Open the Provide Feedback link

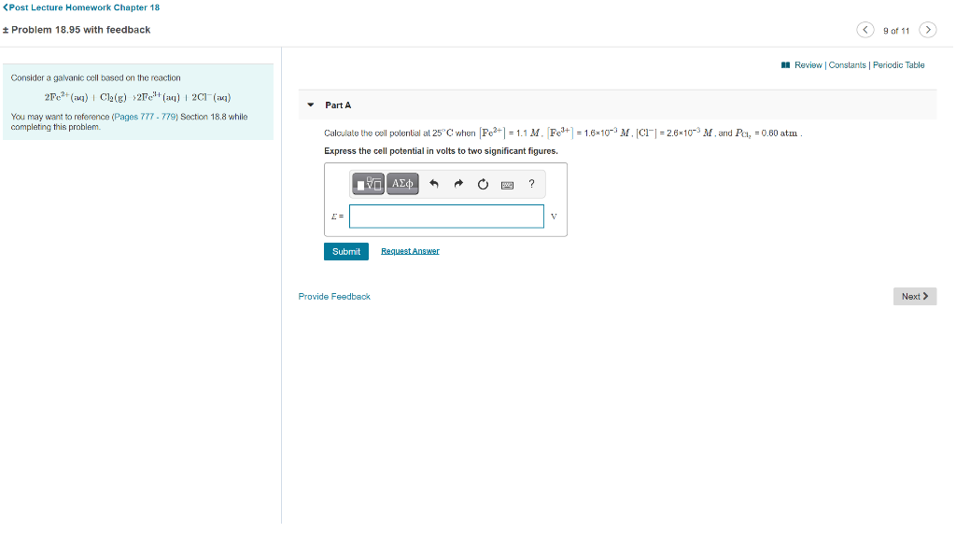click(334, 296)
